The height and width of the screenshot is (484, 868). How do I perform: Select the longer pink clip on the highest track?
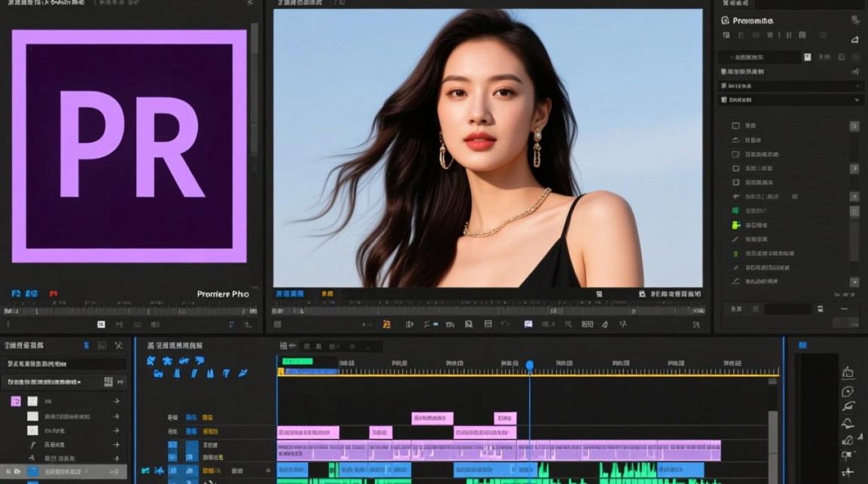click(432, 418)
